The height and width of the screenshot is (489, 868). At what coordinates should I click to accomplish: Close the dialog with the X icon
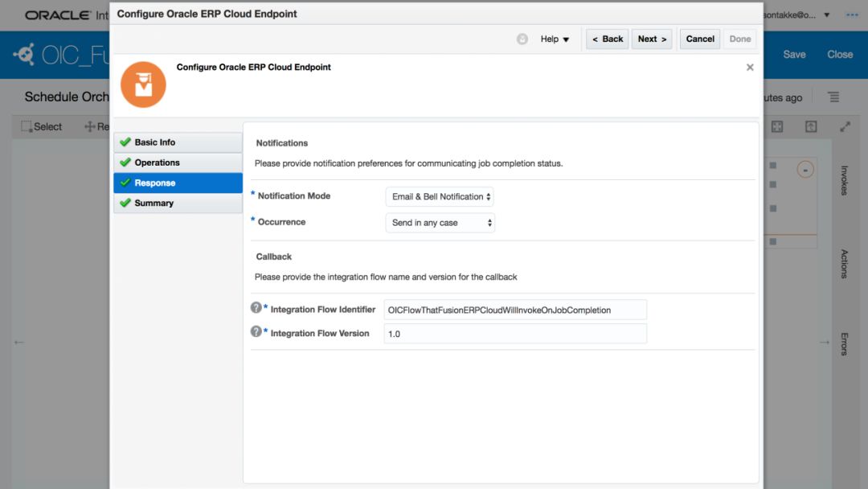coord(750,67)
